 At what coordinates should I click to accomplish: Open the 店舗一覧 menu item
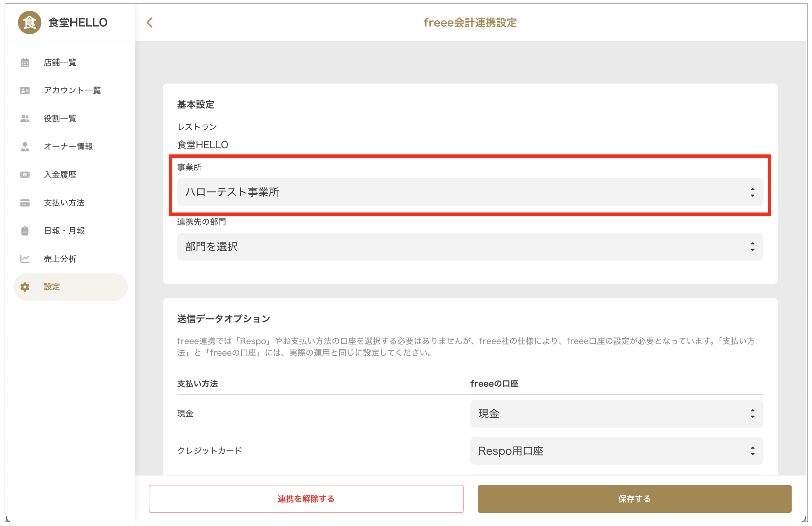pyautogui.click(x=71, y=62)
